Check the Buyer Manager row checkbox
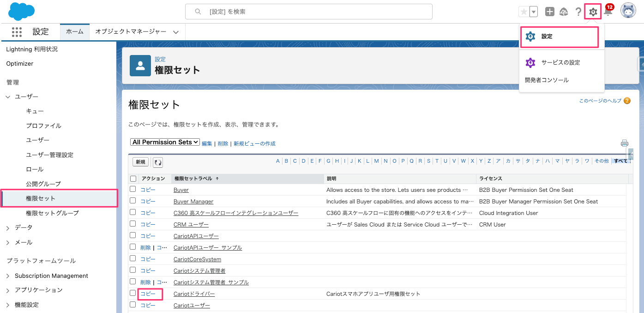 133,201
